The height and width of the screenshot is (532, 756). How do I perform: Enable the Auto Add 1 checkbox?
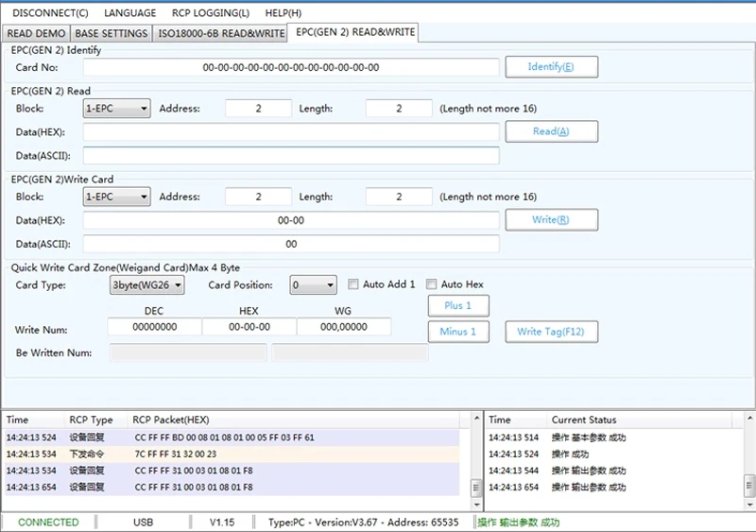(352, 284)
